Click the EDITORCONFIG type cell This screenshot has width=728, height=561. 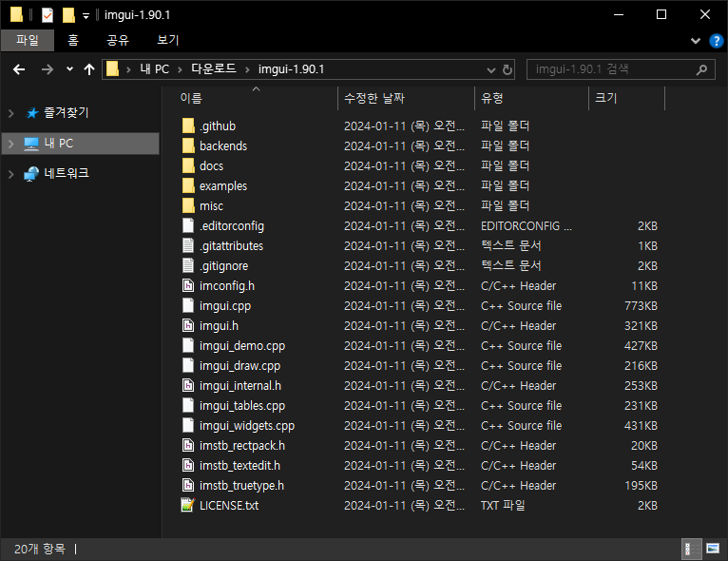click(526, 226)
